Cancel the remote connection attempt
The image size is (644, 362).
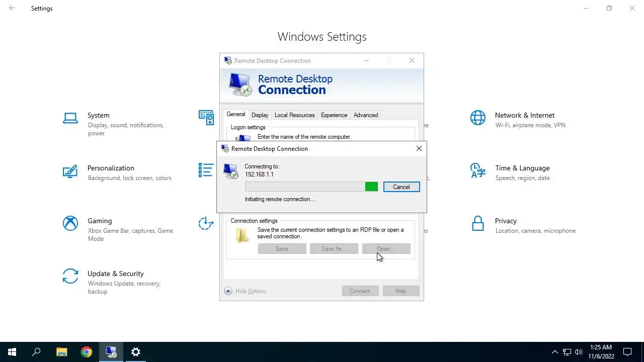pyautogui.click(x=401, y=187)
